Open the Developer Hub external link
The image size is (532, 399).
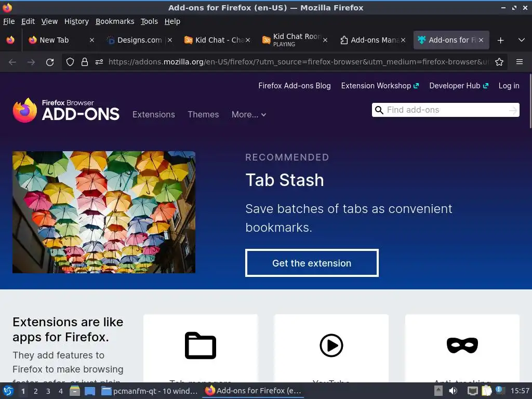click(x=459, y=86)
